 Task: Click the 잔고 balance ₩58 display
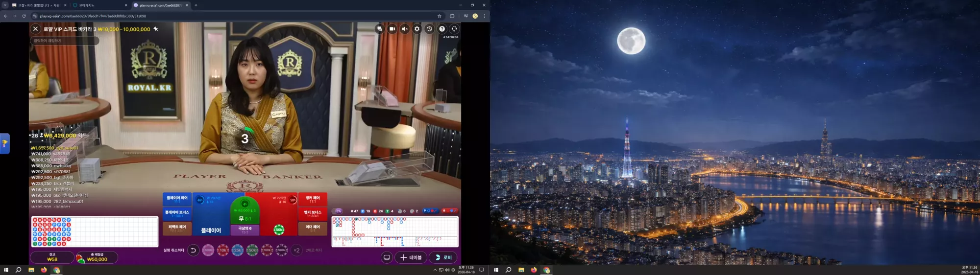(x=52, y=257)
